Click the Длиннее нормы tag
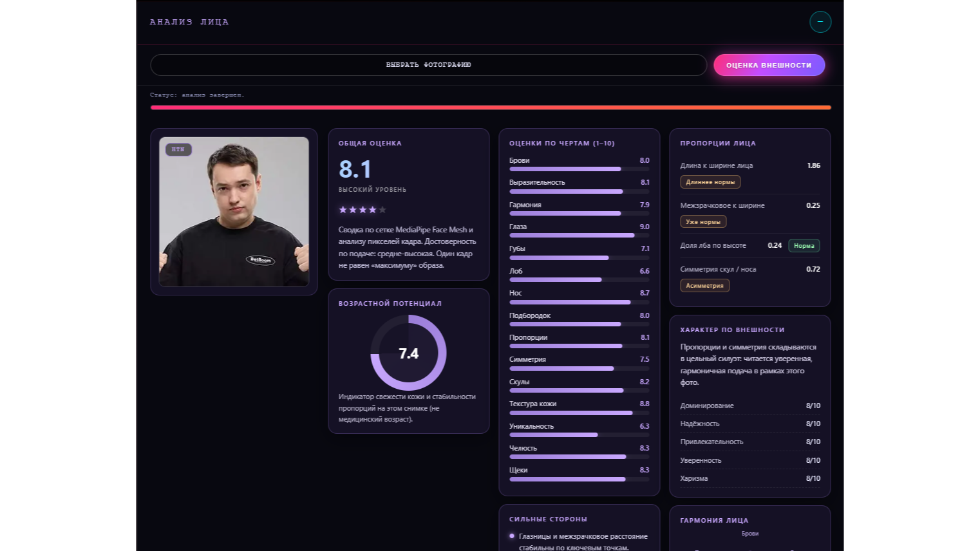The image size is (980, 551). (710, 182)
